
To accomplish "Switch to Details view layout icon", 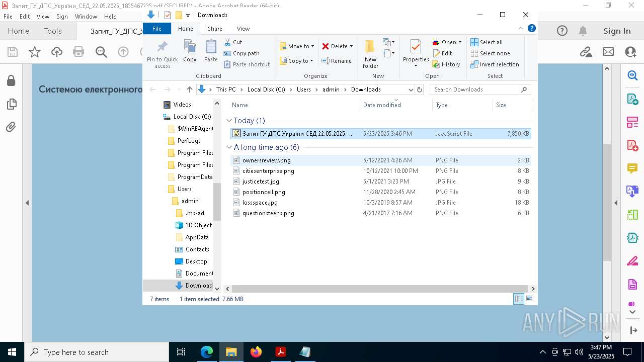I will tap(519, 299).
